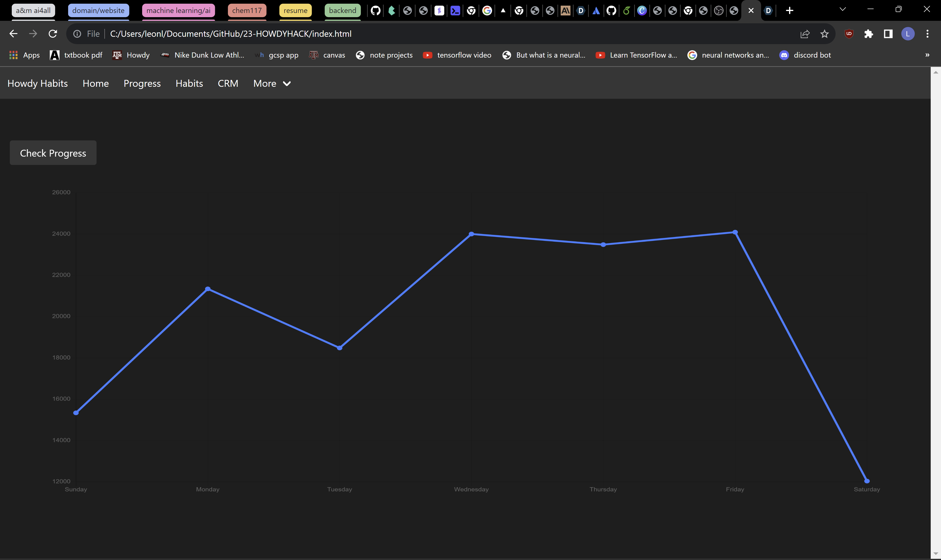Toggle the browser side panel icon
This screenshot has width=941, height=560.
coord(888,34)
